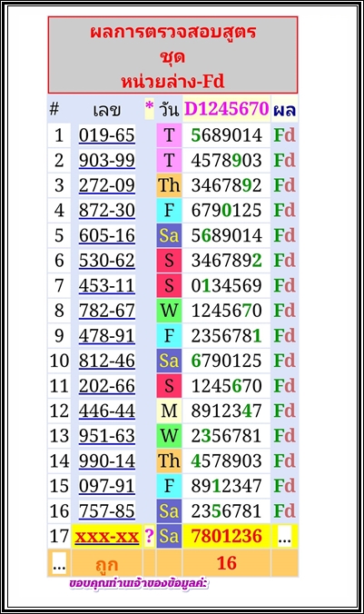364x614 pixels.
Task: Click the number link 019-65
Action: tap(107, 135)
